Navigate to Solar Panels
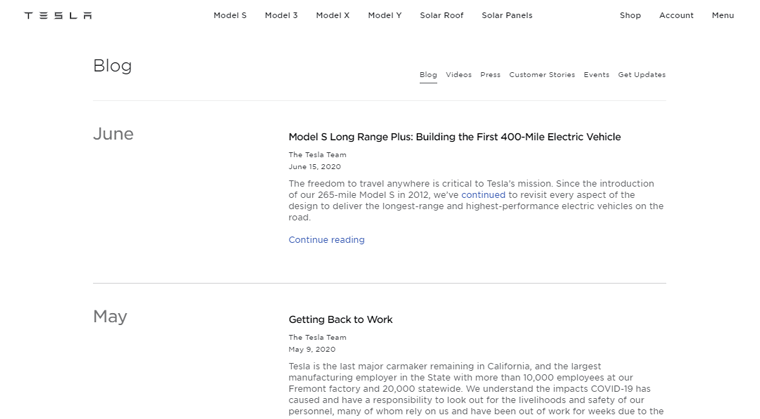Viewport: 760px width, 419px height. pos(507,16)
